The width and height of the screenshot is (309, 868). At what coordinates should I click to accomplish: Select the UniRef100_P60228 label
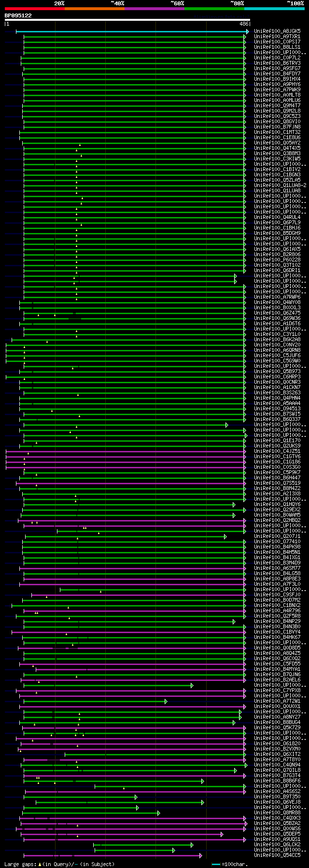tap(277, 260)
